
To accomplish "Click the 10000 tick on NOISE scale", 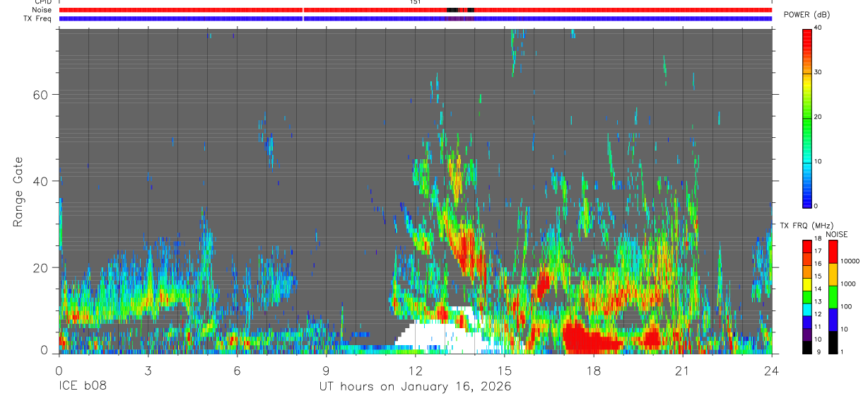I will (850, 261).
